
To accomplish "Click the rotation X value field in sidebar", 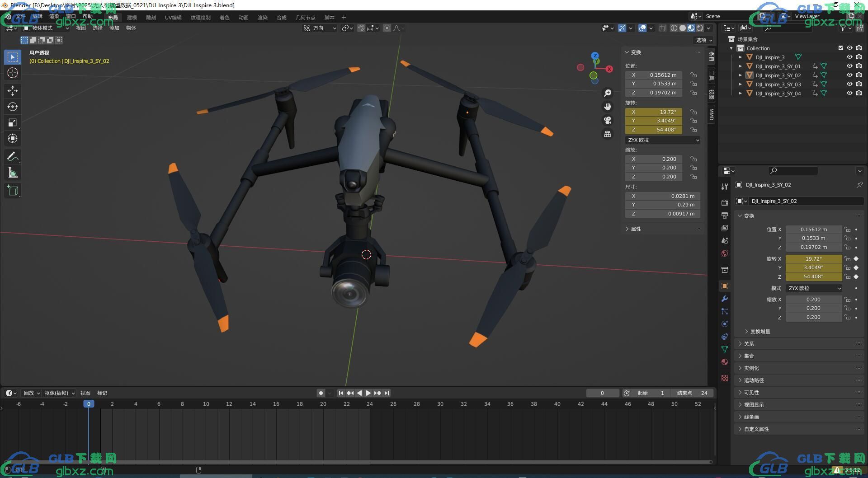I will [654, 112].
